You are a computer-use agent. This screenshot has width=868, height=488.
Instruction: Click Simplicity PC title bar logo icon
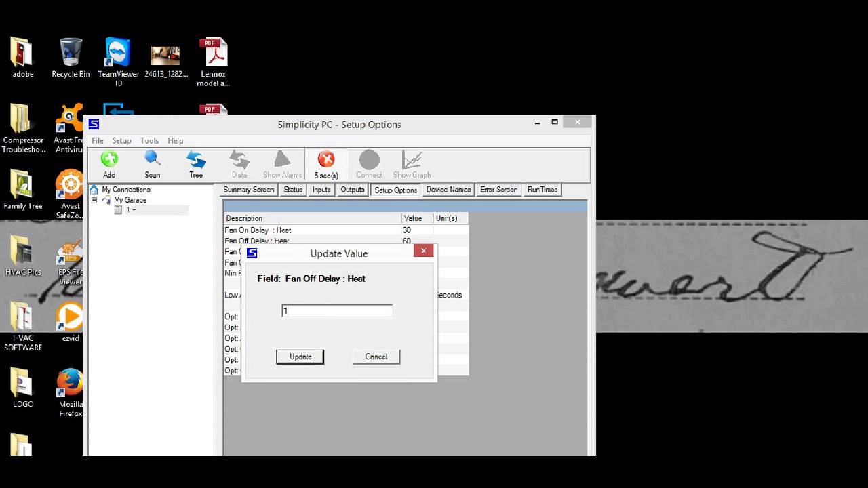tap(94, 124)
